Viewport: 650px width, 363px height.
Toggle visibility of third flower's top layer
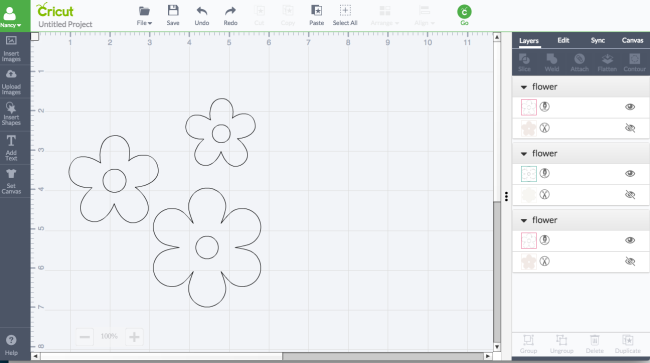[x=630, y=240]
